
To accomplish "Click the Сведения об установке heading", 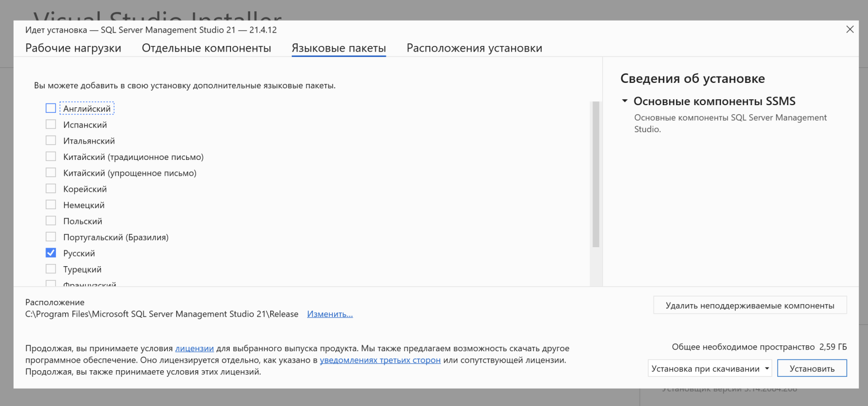I will [x=692, y=79].
